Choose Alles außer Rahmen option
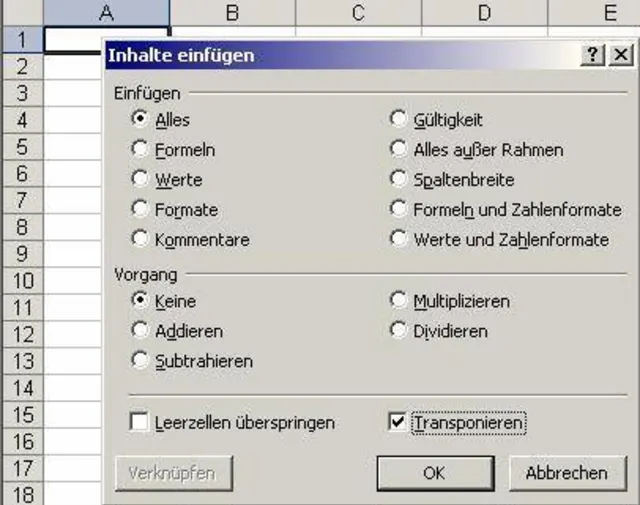Viewport: 640px width, 505px height. (399, 150)
